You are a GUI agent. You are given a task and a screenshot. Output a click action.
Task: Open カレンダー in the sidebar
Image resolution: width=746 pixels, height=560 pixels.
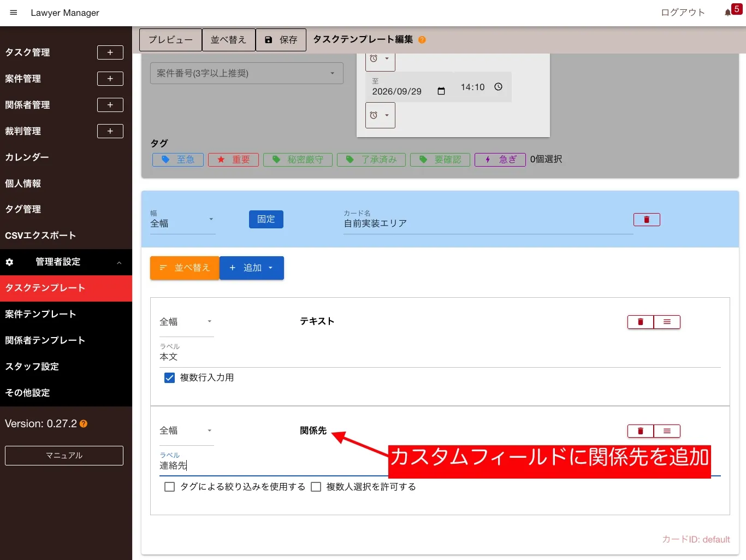coord(66,157)
